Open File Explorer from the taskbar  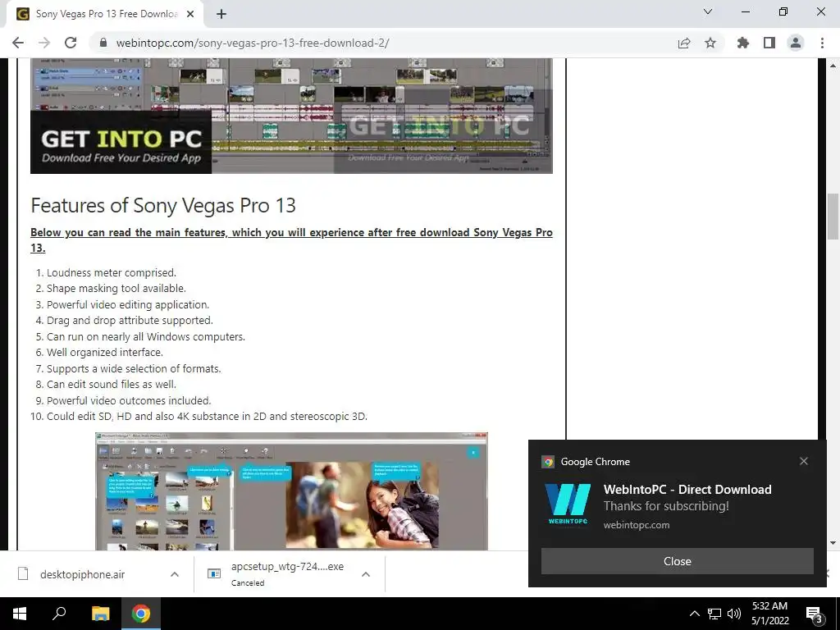pyautogui.click(x=100, y=614)
